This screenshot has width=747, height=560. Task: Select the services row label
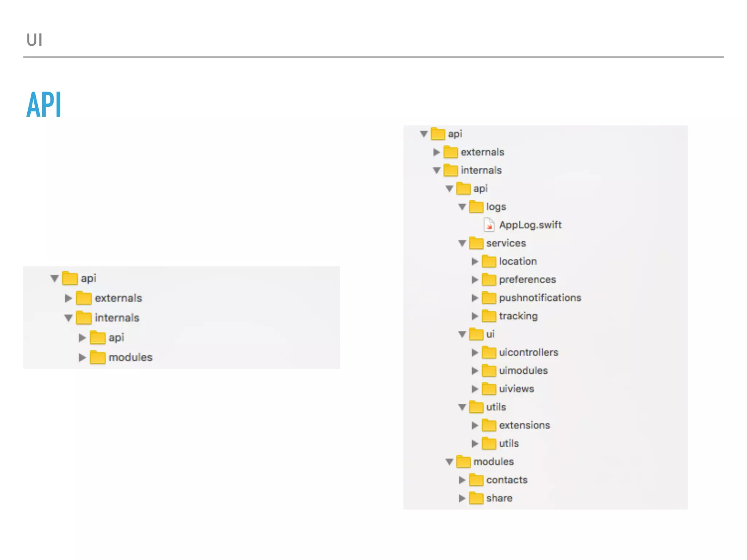click(506, 243)
